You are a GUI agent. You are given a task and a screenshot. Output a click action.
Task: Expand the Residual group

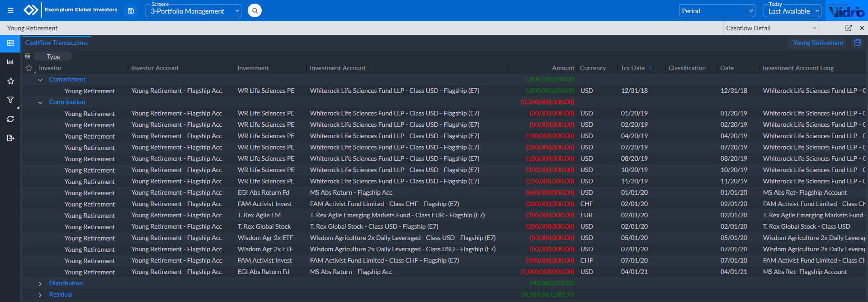coord(40,295)
